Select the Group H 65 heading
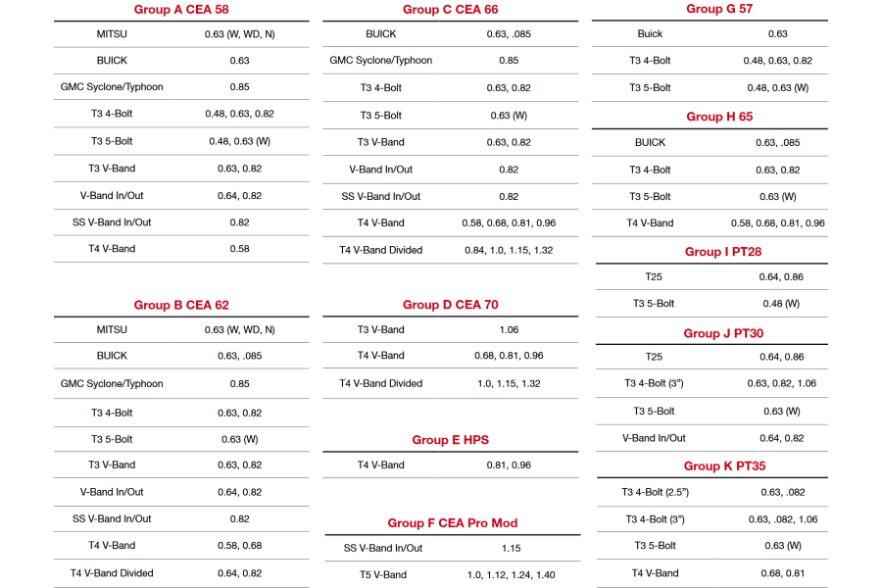882x588 pixels. tap(719, 117)
